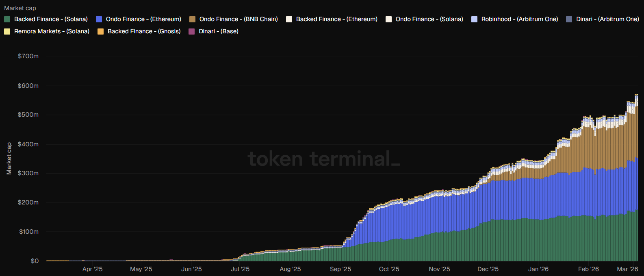
Task: Click the cream Ondo Finance Solana swatch
Action: point(388,19)
